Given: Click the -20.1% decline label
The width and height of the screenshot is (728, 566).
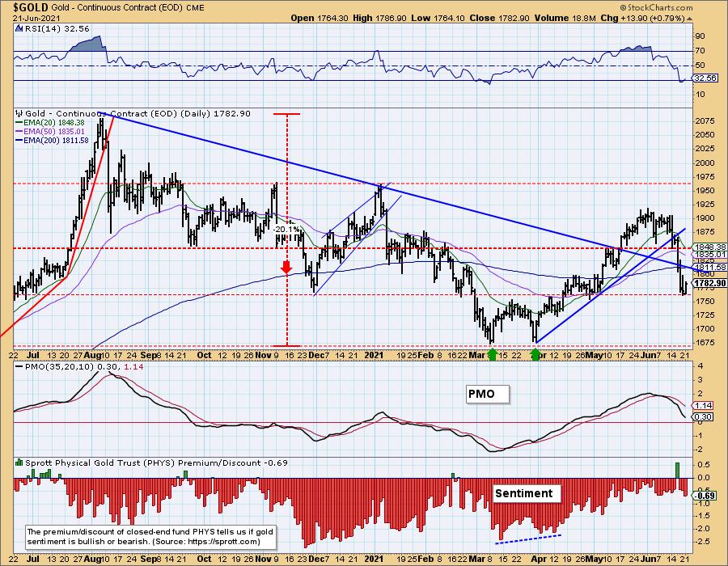Looking at the screenshot, I should (x=286, y=229).
